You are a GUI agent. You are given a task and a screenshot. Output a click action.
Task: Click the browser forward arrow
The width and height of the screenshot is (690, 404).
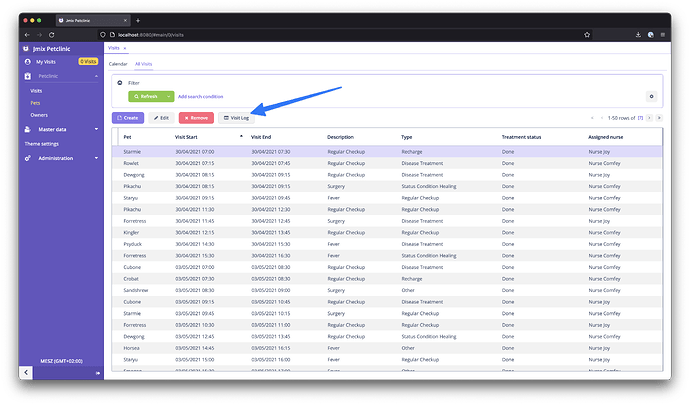coord(39,35)
